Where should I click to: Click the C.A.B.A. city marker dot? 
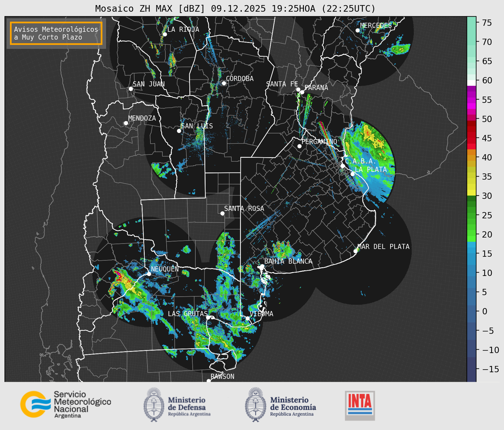click(x=343, y=166)
